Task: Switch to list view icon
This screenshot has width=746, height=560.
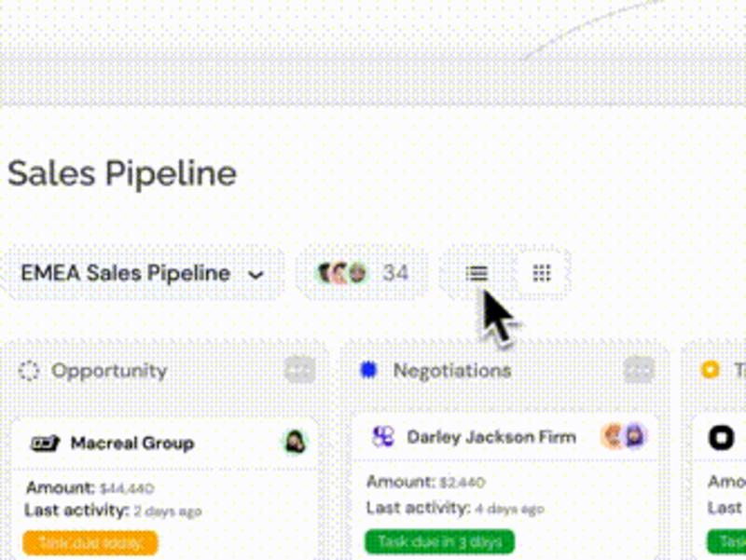Action: pos(477,273)
